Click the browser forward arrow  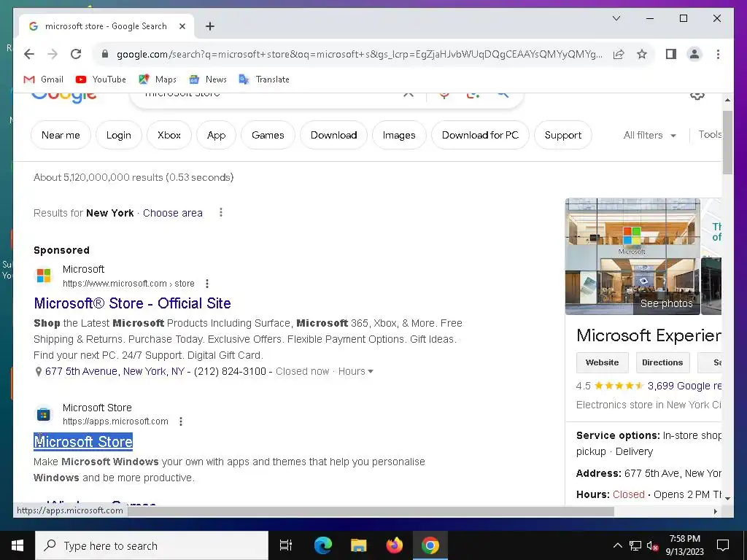point(53,54)
